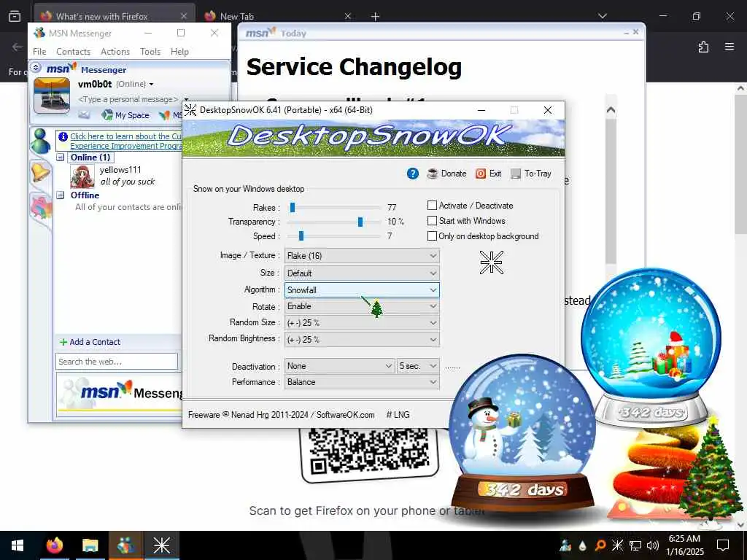Viewport: 747px width, 560px height.
Task: Open the Help menu in MSN Messenger
Action: [179, 52]
